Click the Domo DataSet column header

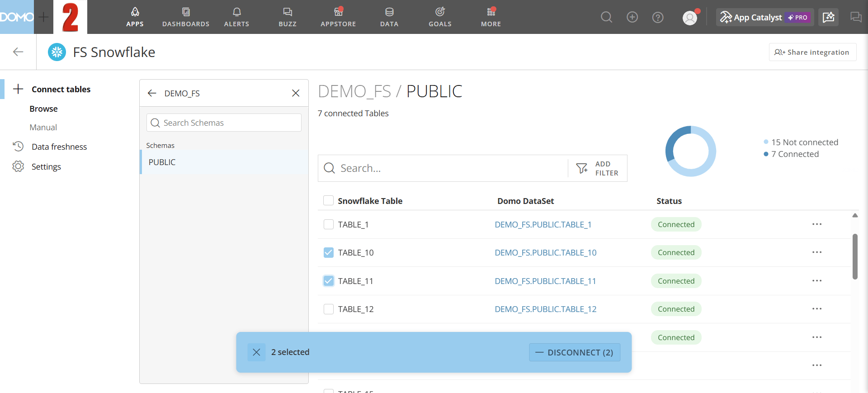tap(525, 201)
